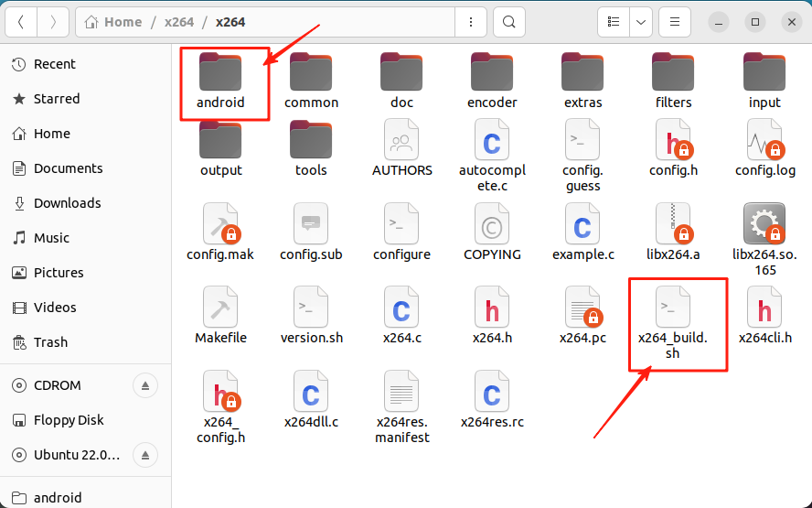The height and width of the screenshot is (508, 812).
Task: Open the android bookmark in the sidebar
Action: [85, 497]
